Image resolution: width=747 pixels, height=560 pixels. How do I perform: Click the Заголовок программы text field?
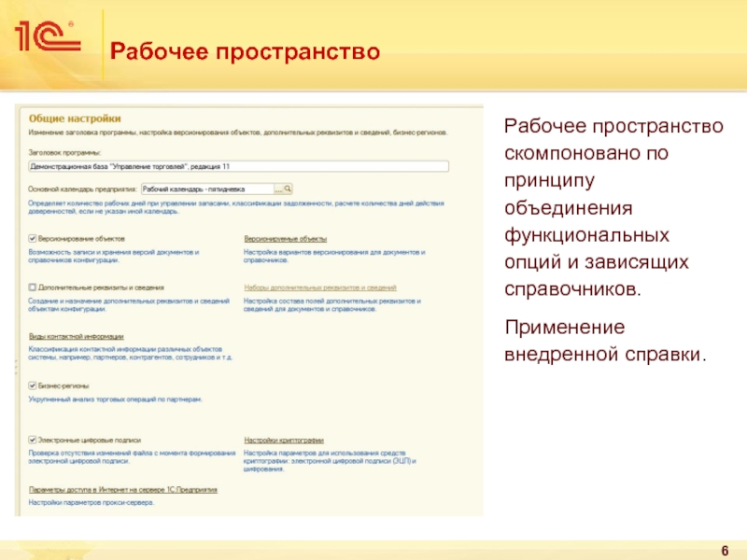[x=238, y=166]
